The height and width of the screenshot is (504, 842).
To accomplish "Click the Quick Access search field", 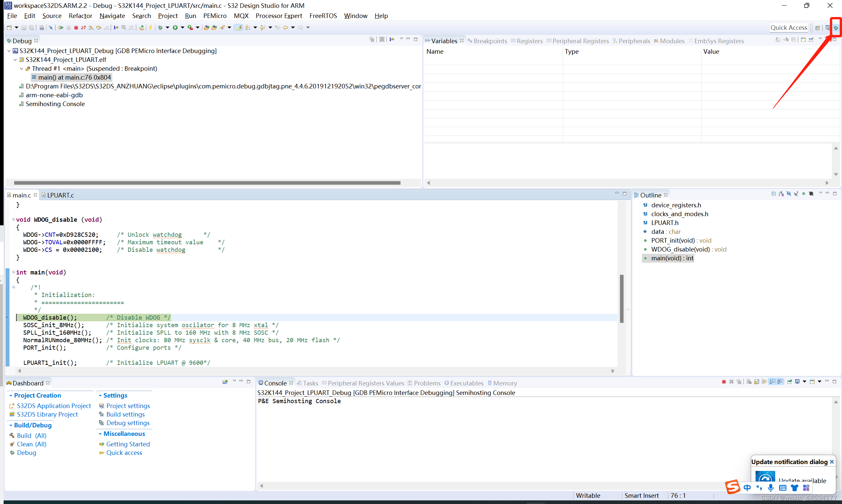I will pos(788,28).
